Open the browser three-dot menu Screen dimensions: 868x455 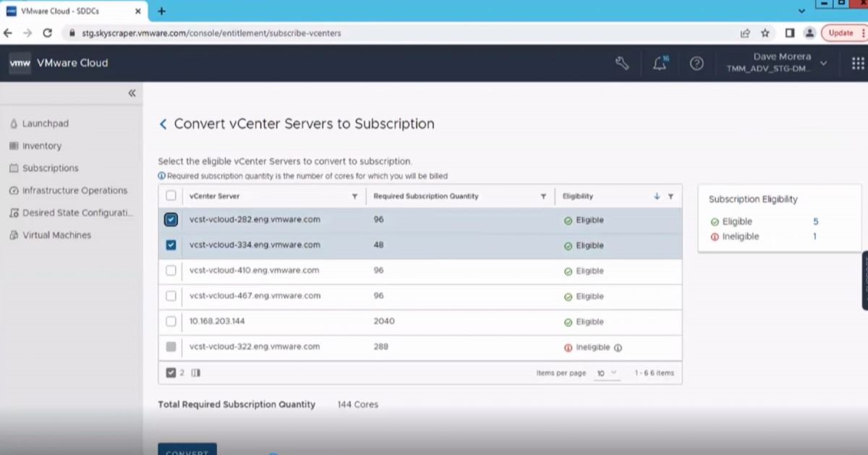(x=864, y=33)
